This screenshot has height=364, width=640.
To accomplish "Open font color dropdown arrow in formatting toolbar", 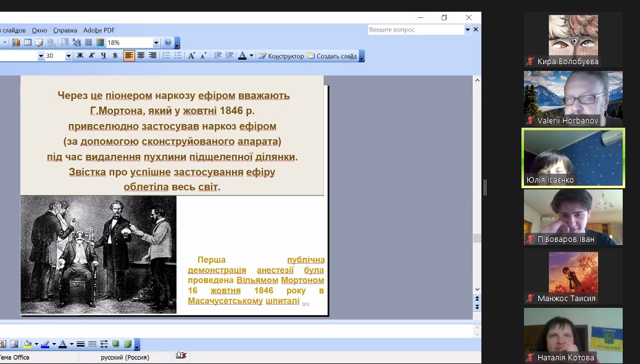I will coord(251,56).
